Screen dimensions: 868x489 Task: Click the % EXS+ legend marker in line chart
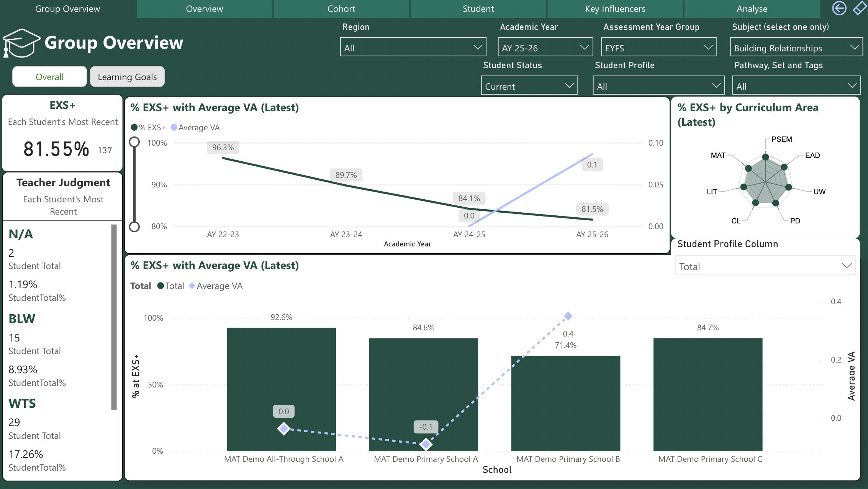(x=134, y=128)
